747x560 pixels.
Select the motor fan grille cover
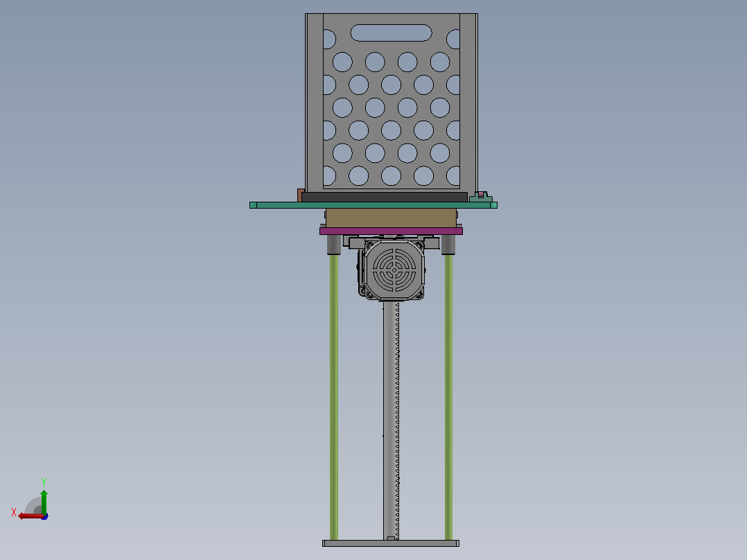(394, 270)
